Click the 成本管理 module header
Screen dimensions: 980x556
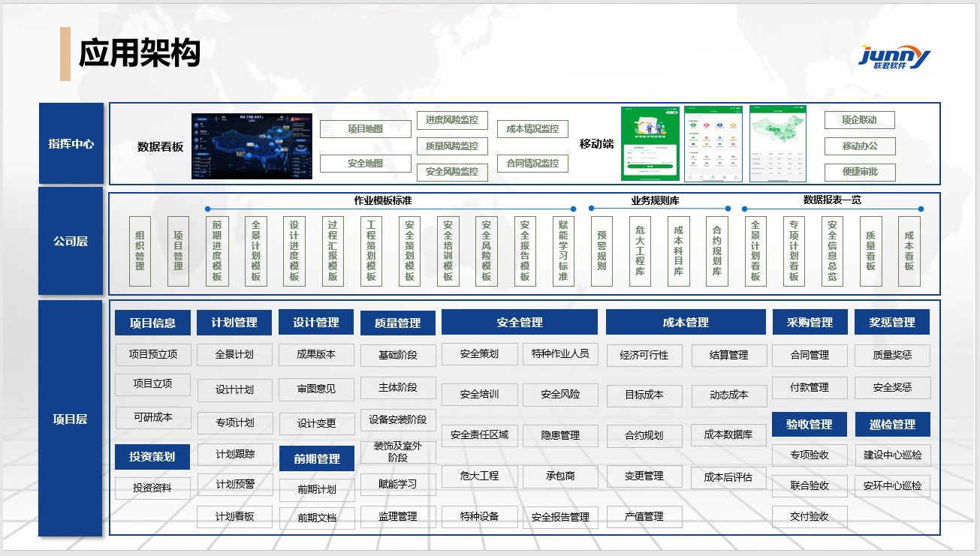pyautogui.click(x=685, y=323)
